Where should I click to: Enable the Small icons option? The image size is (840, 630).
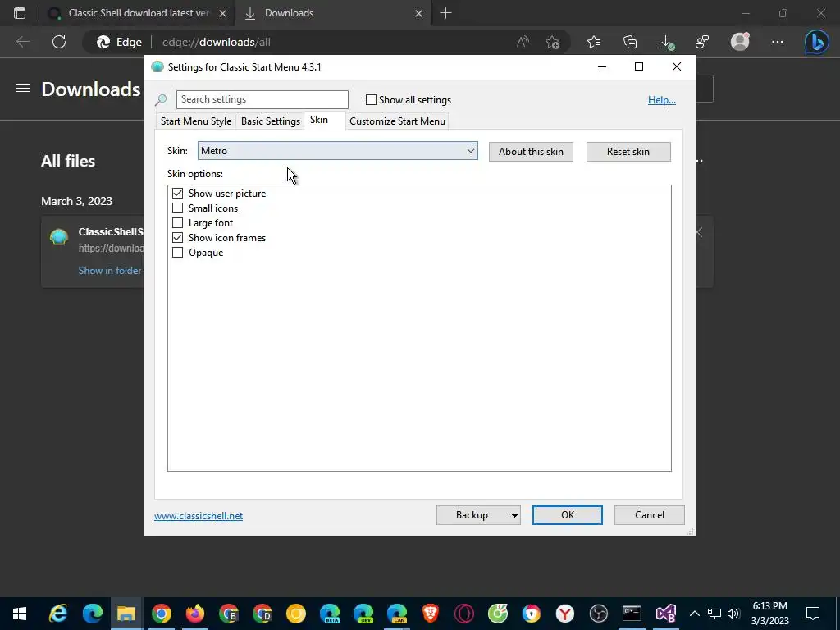(177, 208)
